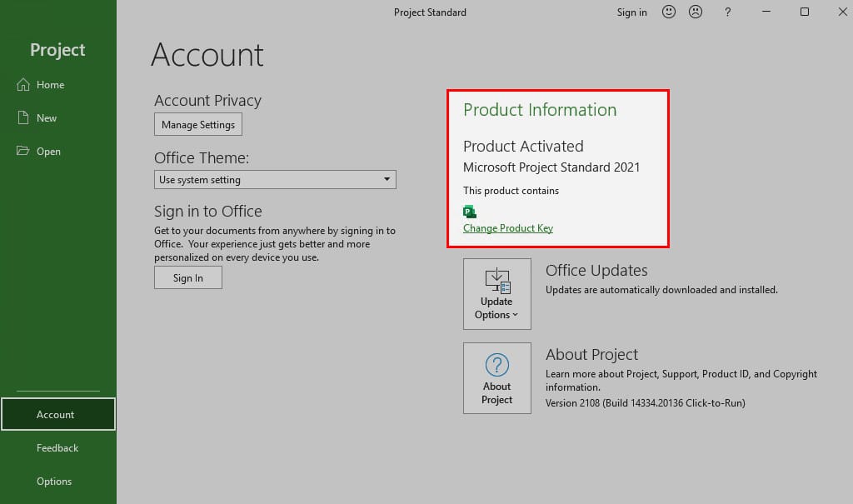
Task: Select the Account tab in sidebar
Action: pos(58,414)
